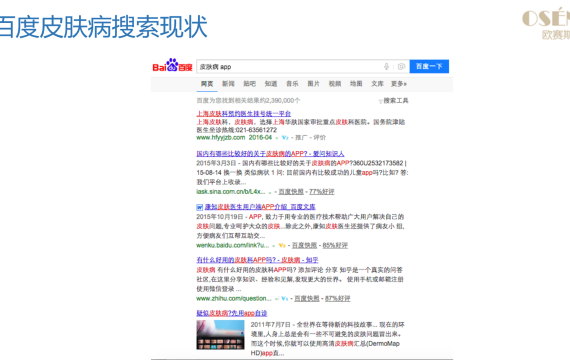The height and width of the screenshot is (360, 570).
Task: Open the 贴吧 tab
Action: pyautogui.click(x=249, y=84)
